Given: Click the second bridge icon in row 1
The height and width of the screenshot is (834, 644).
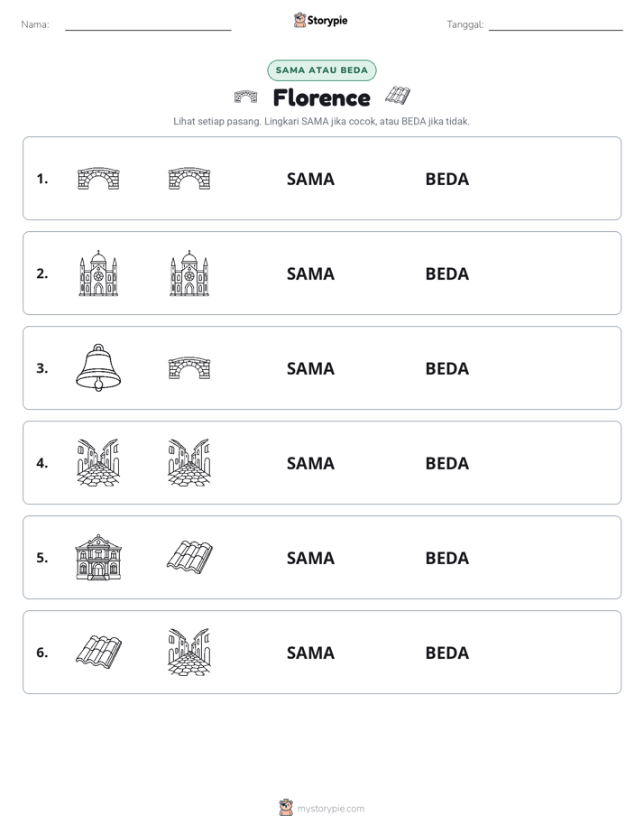Looking at the screenshot, I should pyautogui.click(x=189, y=178).
